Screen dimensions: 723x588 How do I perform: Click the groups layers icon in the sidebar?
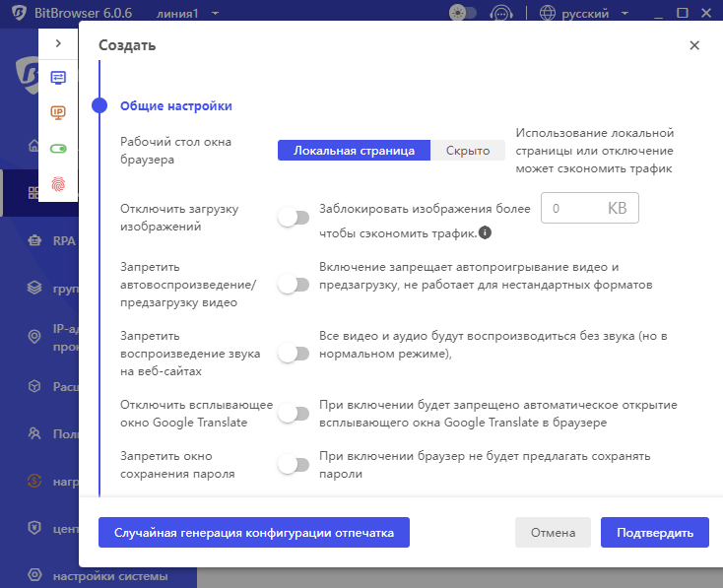tap(34, 288)
